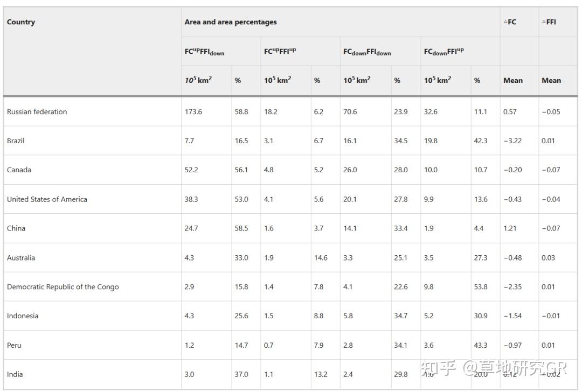This screenshot has height=392, width=582.
Task: Click the △FC column header
Action: (x=510, y=22)
